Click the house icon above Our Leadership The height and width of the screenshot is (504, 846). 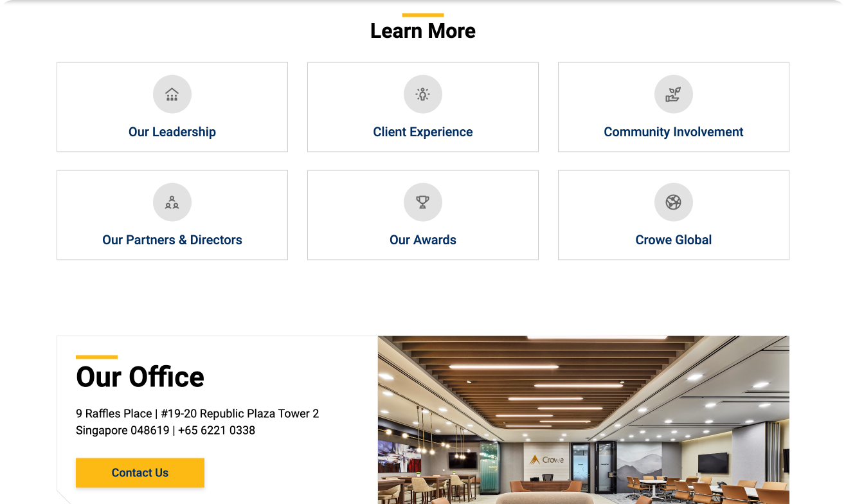pos(172,94)
